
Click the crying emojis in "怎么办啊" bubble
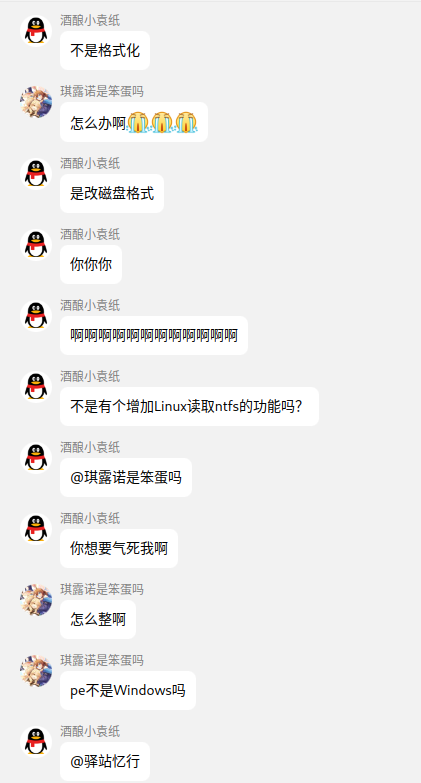coord(162,122)
